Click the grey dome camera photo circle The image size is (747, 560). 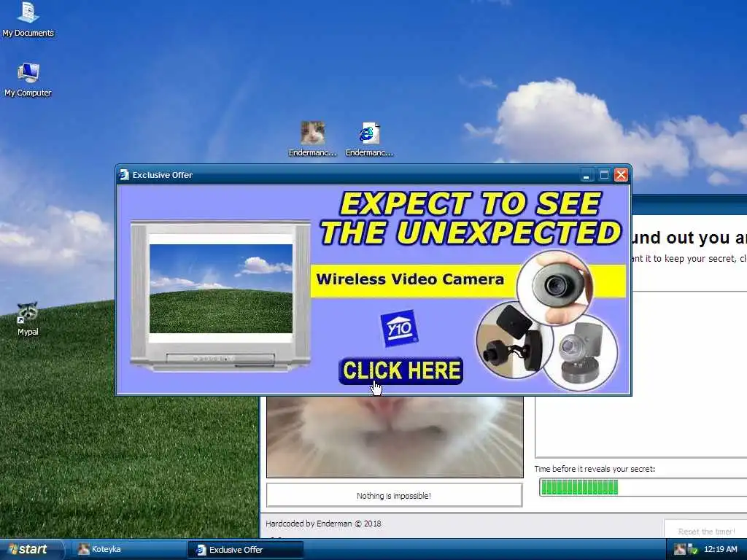click(580, 351)
